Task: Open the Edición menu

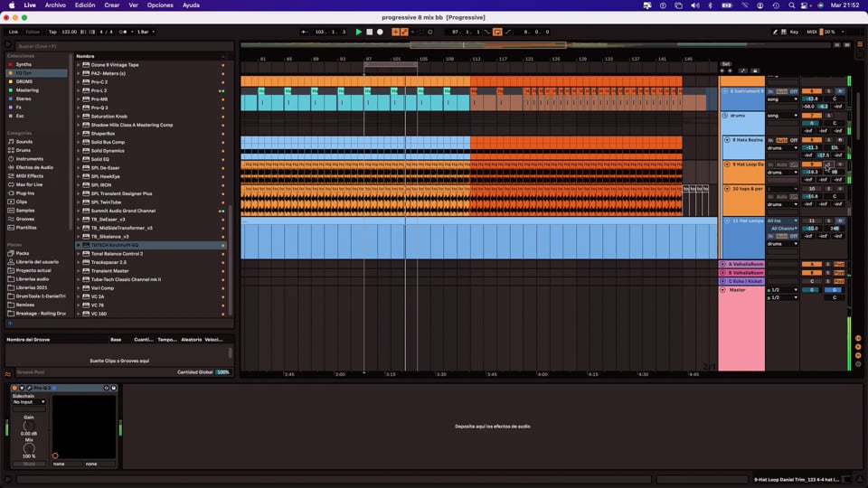Action: pyautogui.click(x=85, y=5)
